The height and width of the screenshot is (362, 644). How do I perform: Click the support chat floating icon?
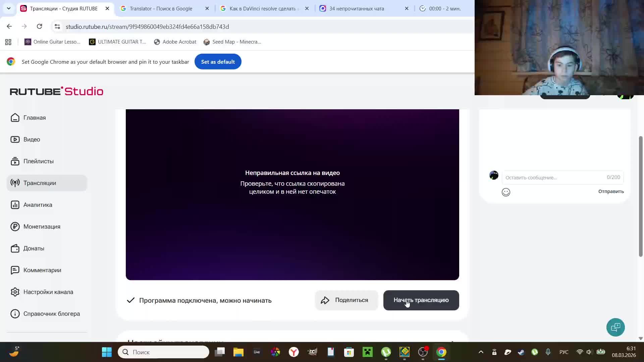click(615, 327)
